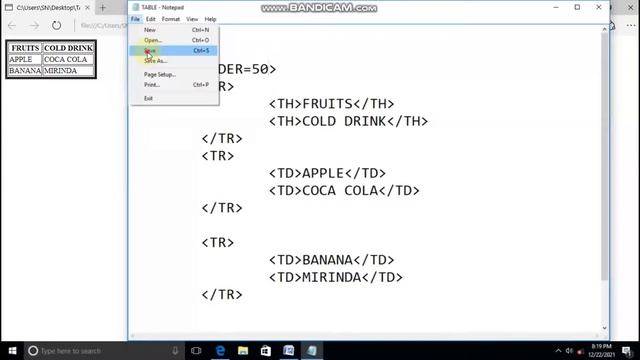The width and height of the screenshot is (640, 360).
Task: Choose Page Setup... from the File menu
Action: click(174, 75)
